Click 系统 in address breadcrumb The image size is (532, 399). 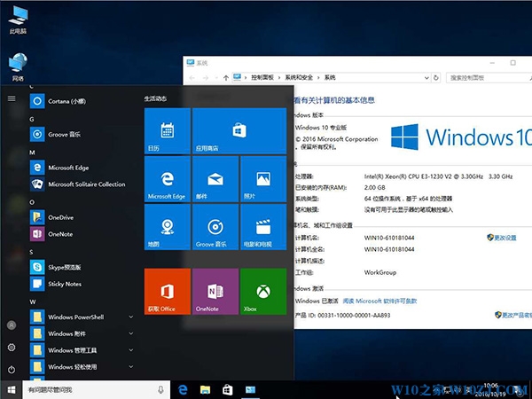coord(330,77)
